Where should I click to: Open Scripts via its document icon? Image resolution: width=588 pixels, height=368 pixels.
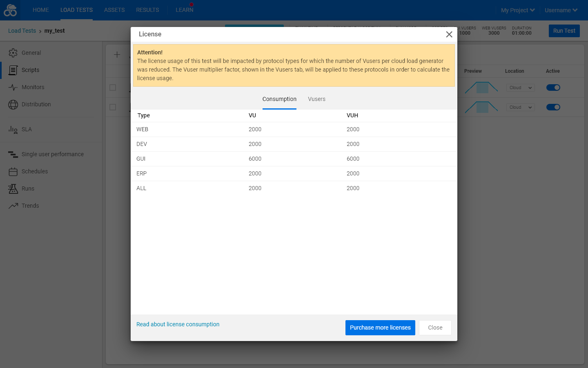tap(13, 70)
